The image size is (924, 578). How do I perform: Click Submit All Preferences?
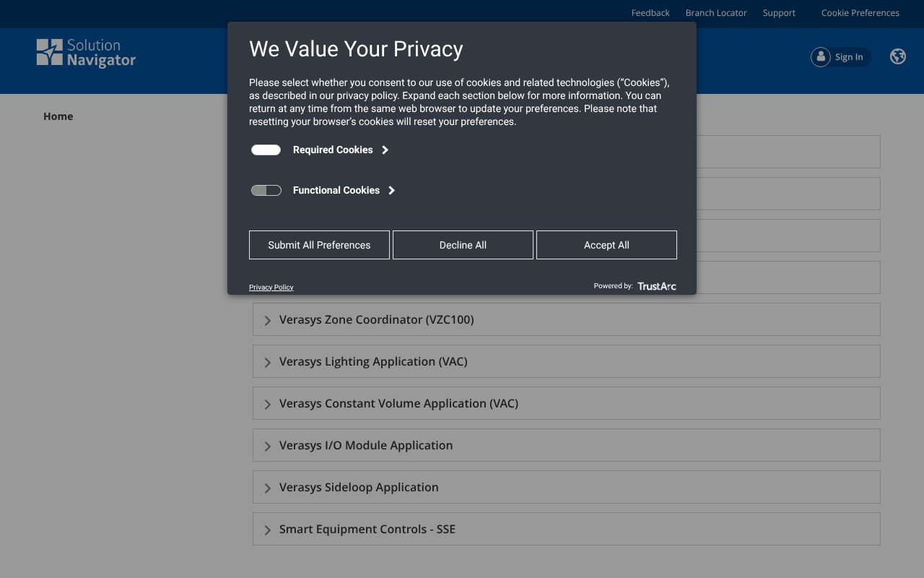point(319,244)
